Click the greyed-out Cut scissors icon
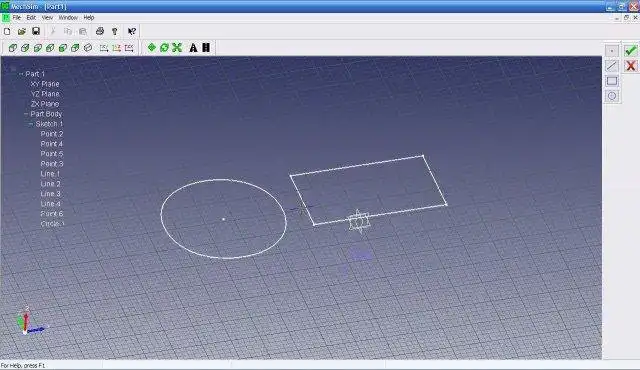 coord(53,31)
